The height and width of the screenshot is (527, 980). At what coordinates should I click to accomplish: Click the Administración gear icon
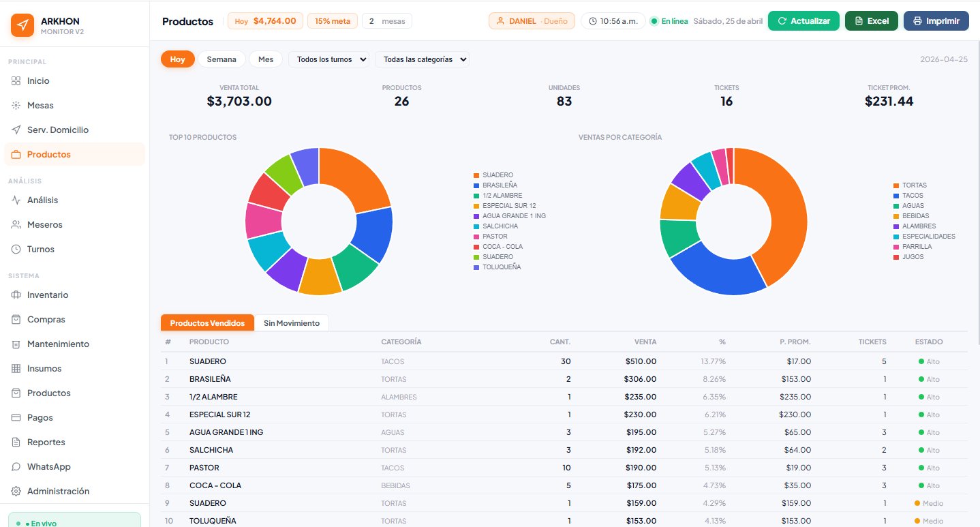click(x=16, y=492)
